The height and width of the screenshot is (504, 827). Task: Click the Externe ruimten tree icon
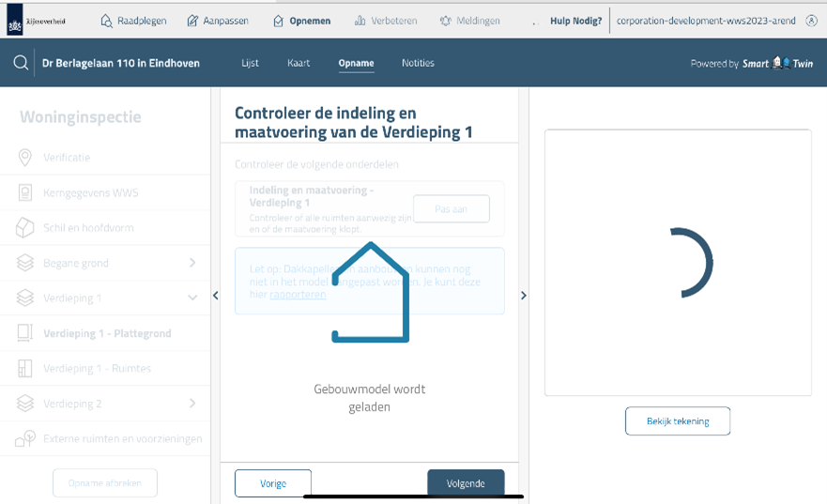pyautogui.click(x=25, y=438)
